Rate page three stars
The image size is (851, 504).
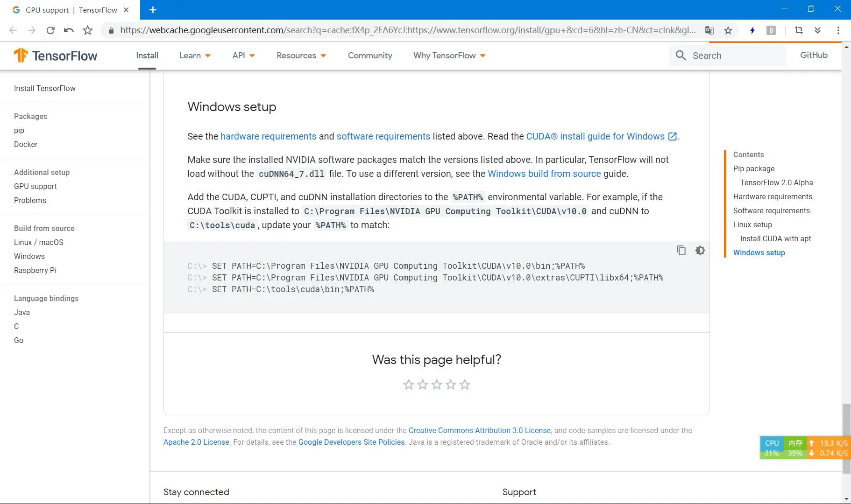tap(436, 385)
